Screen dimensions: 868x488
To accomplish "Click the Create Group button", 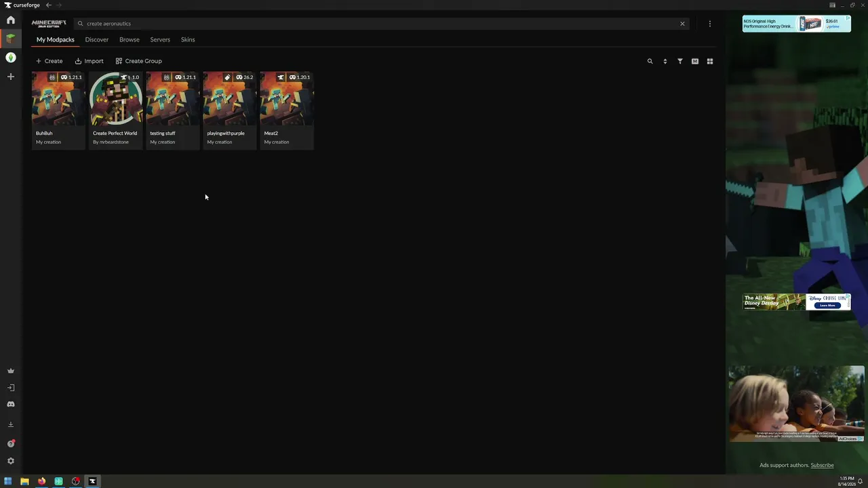I will pos(138,61).
